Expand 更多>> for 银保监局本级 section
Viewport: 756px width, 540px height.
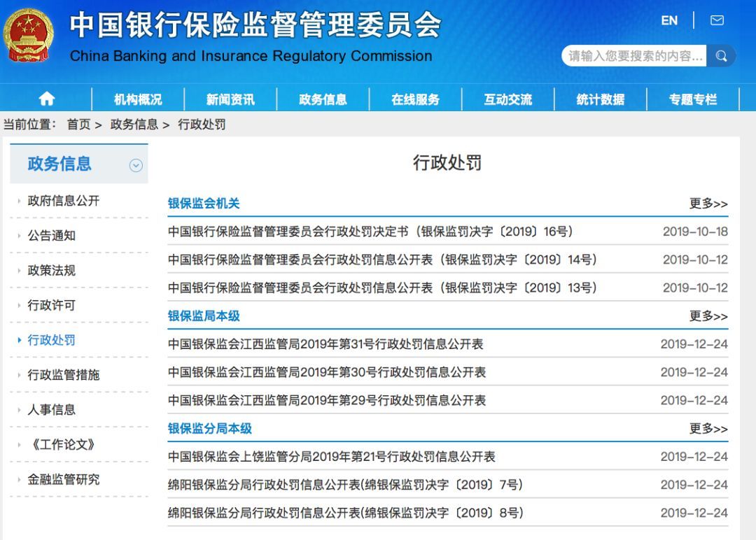tap(708, 316)
